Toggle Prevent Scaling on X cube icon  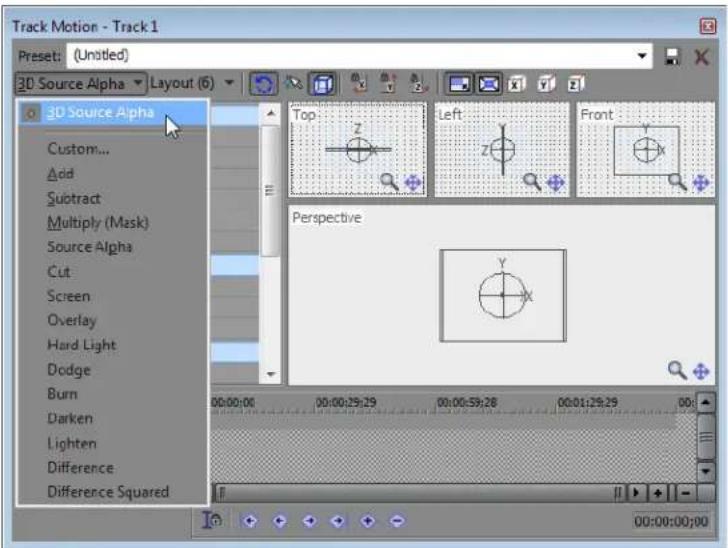pos(516,84)
